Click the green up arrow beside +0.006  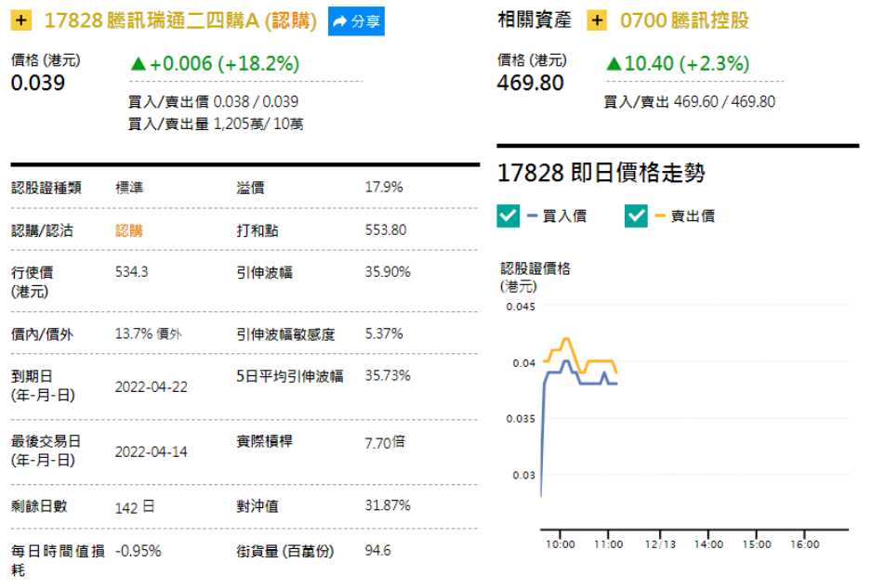coord(138,64)
